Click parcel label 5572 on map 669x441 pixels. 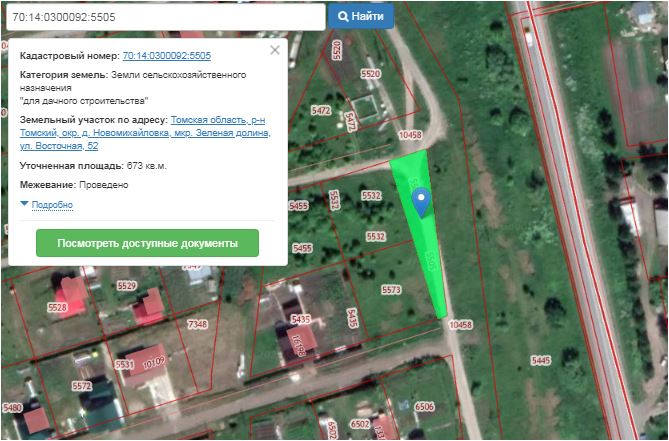tap(81, 386)
